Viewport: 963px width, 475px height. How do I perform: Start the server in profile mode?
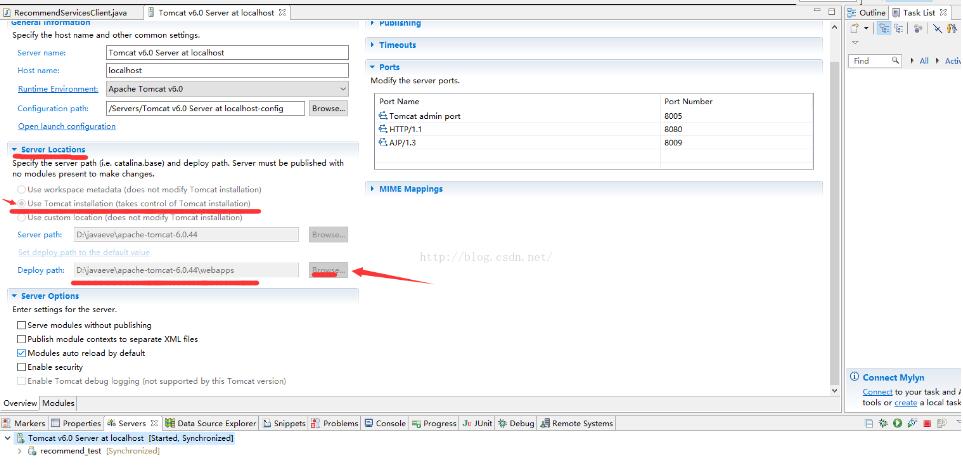click(912, 424)
